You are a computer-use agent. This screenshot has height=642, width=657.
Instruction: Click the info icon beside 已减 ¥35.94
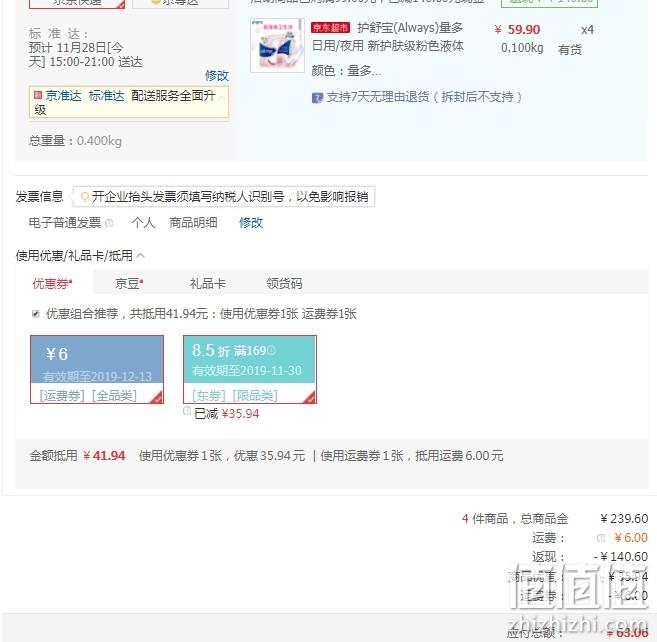187,411
